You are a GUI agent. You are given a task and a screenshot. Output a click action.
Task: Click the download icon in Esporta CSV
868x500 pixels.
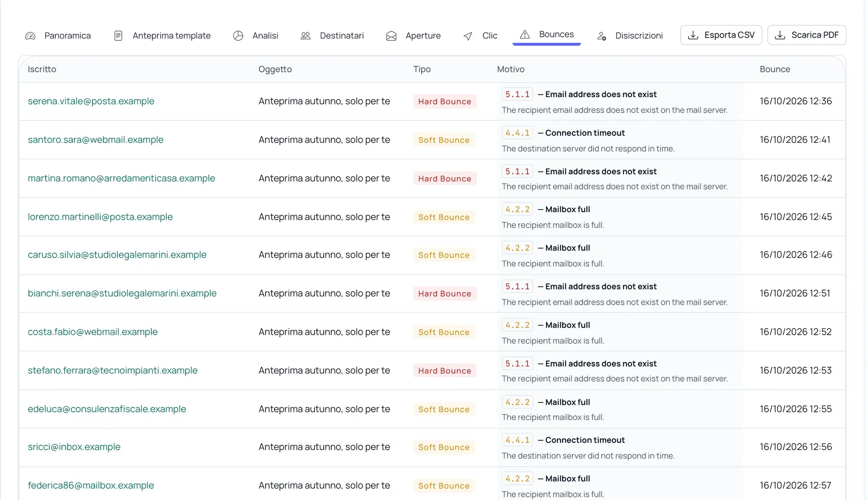pyautogui.click(x=693, y=35)
